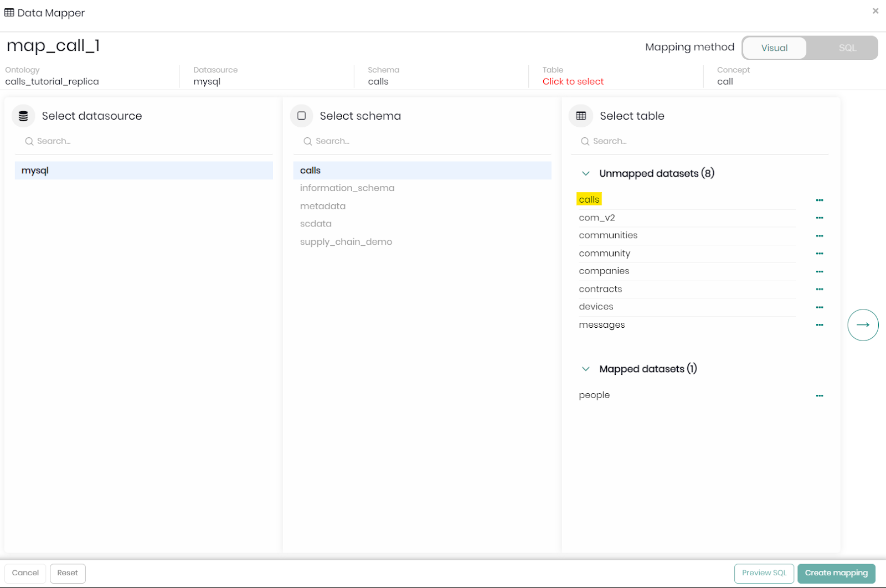Image resolution: width=886 pixels, height=588 pixels.
Task: Click the red 'Click to select' table link
Action: (573, 81)
